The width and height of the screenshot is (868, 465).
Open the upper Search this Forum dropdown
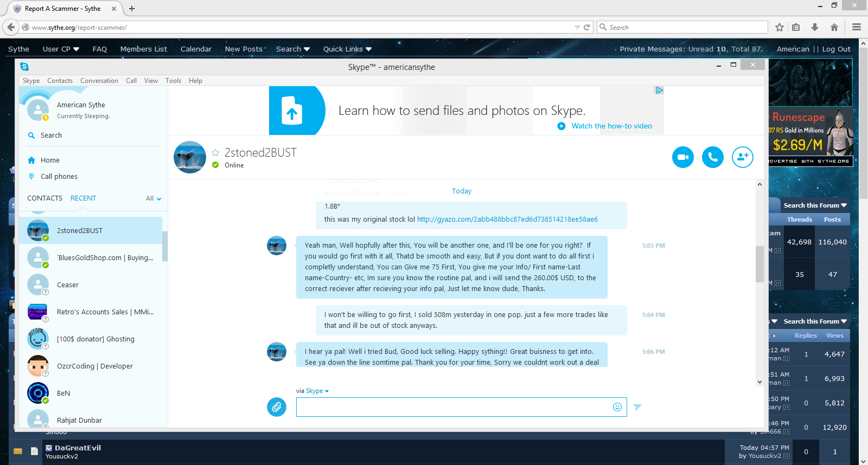click(x=815, y=205)
